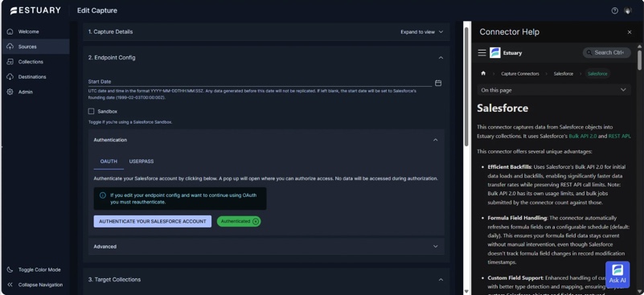
Task: Open the Bulk API 2.0 link
Action: tap(584, 136)
